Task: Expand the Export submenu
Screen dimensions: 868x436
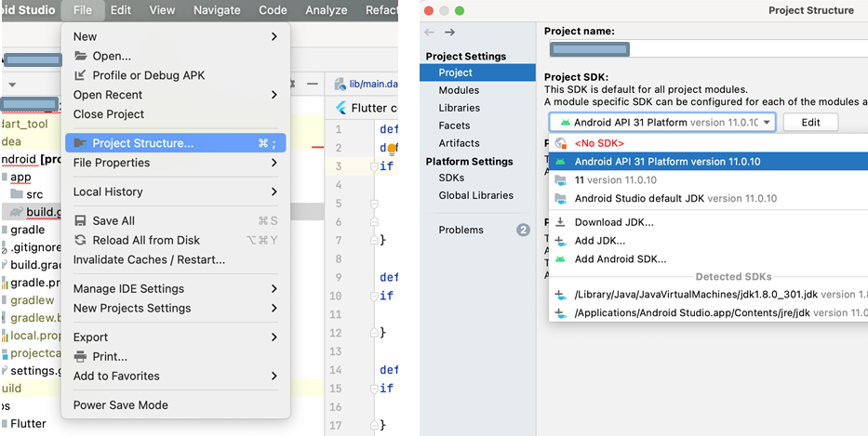Action: 176,337
